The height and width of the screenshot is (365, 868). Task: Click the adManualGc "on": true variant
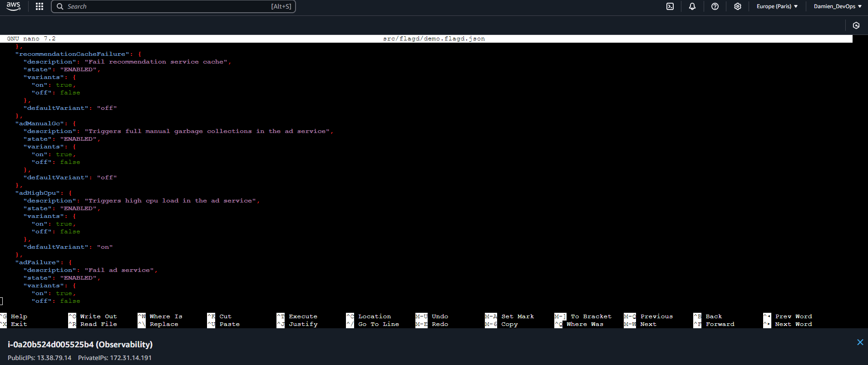pos(54,154)
